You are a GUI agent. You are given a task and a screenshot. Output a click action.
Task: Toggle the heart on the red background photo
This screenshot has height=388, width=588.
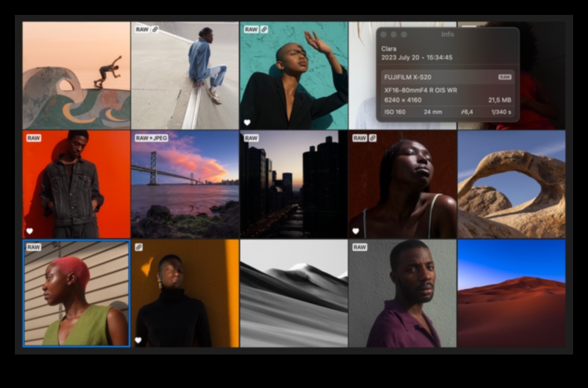tap(30, 231)
